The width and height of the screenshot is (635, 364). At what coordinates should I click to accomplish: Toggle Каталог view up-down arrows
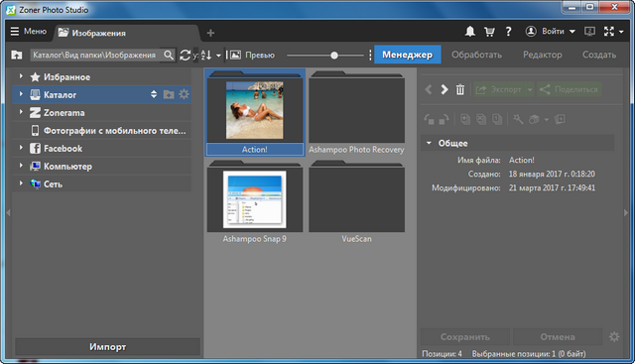coord(154,94)
